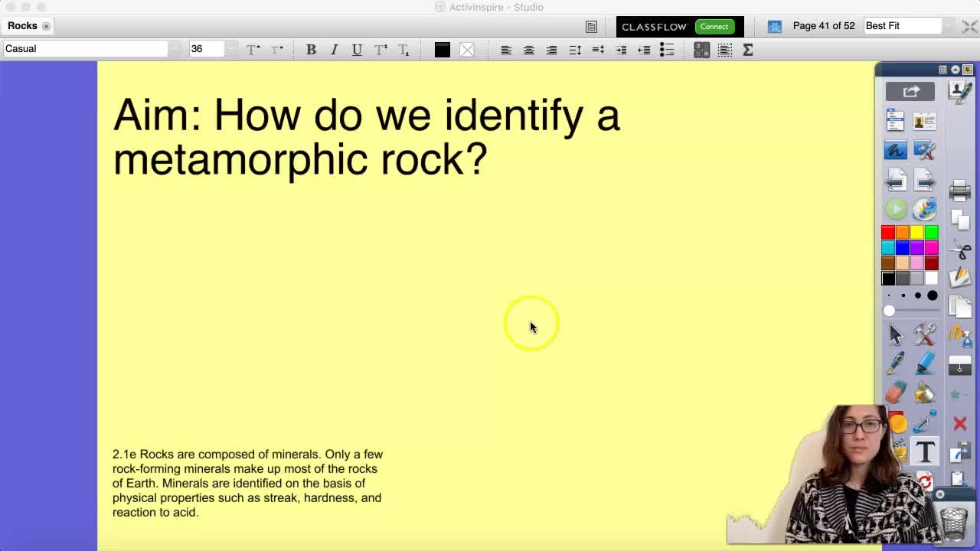Open the Main Menu icon in the toolbox
The image size is (980, 551).
pyautogui.click(x=895, y=120)
